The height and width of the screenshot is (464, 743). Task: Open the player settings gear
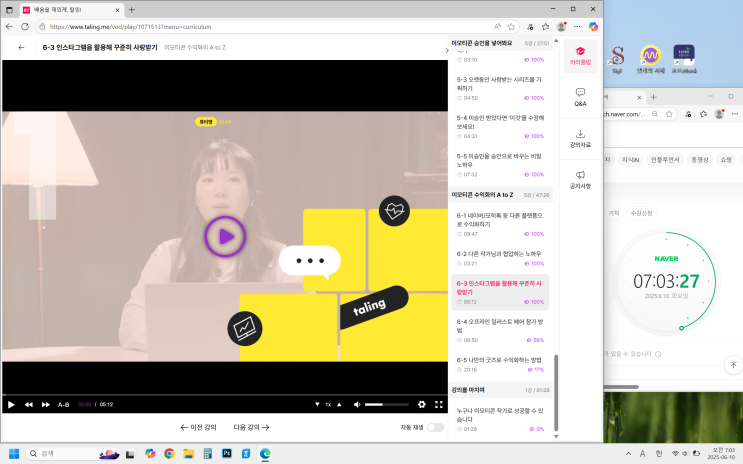[422, 404]
